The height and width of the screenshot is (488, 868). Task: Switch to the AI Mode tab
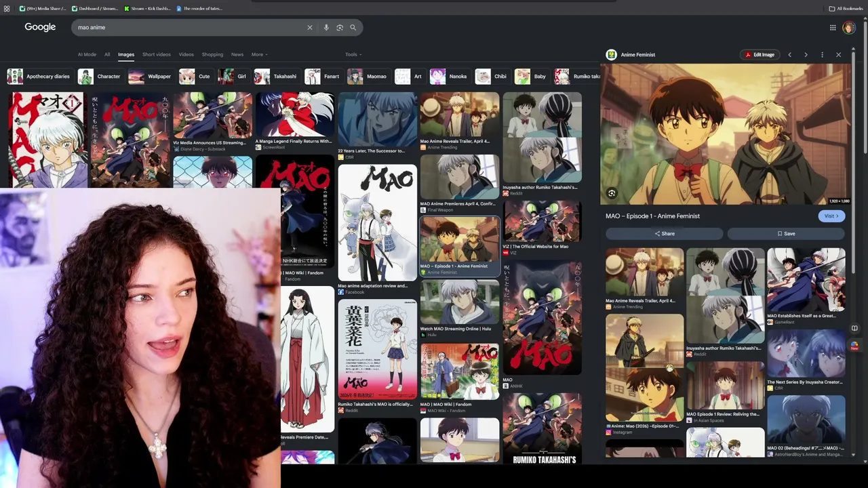pos(87,55)
